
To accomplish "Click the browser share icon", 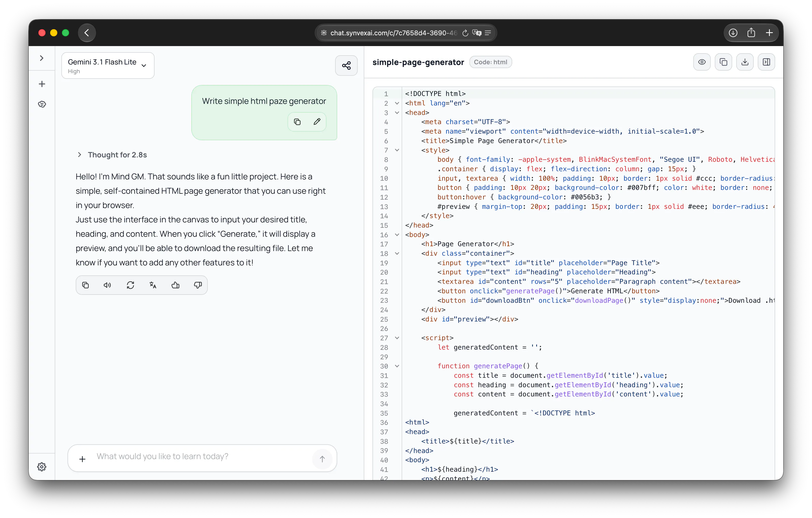I will (751, 33).
